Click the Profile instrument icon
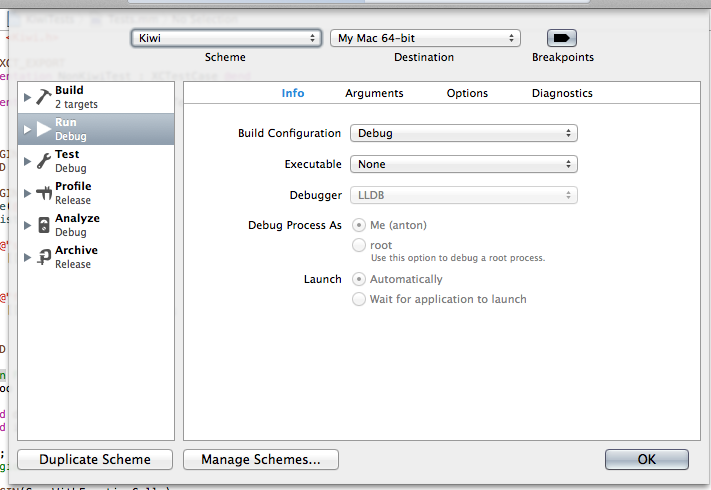This screenshot has height=490, width=711. (x=44, y=193)
